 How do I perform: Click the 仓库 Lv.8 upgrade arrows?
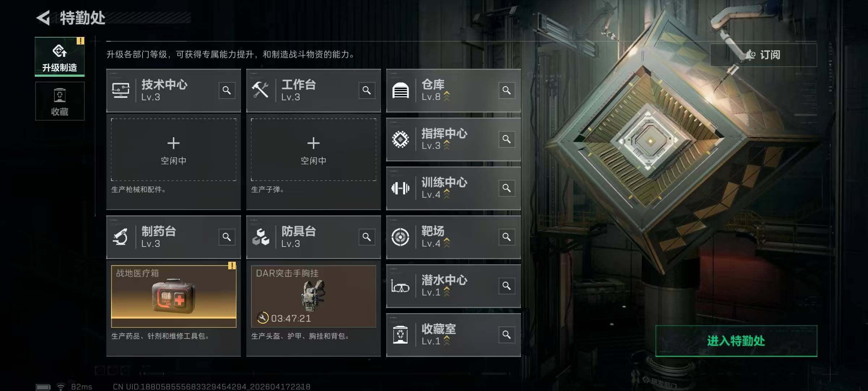coord(447,96)
